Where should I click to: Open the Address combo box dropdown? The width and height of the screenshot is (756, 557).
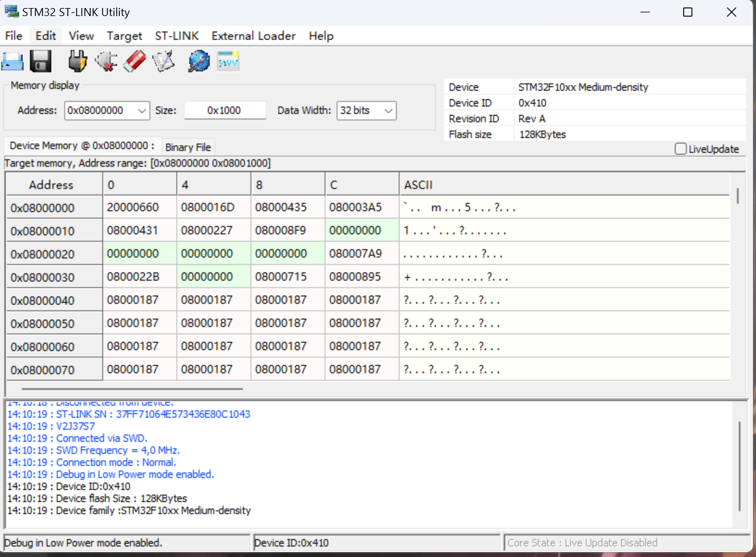point(142,111)
